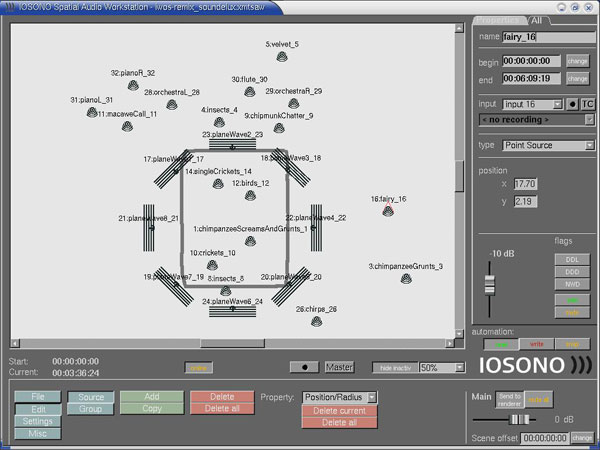This screenshot has width=600, height=450.
Task: Select the insects_4 source icon
Action: click(x=219, y=122)
